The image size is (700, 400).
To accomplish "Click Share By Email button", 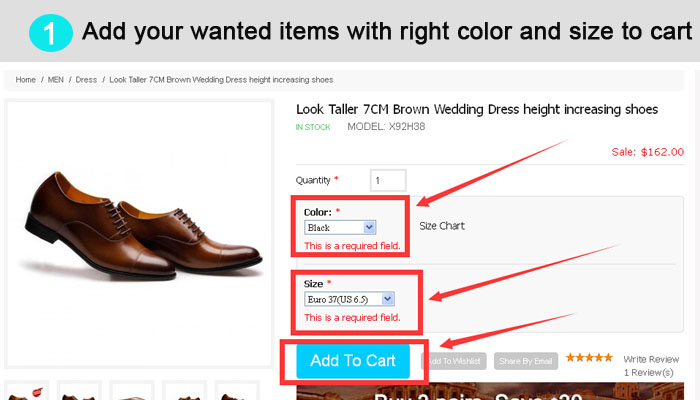I will (x=526, y=361).
